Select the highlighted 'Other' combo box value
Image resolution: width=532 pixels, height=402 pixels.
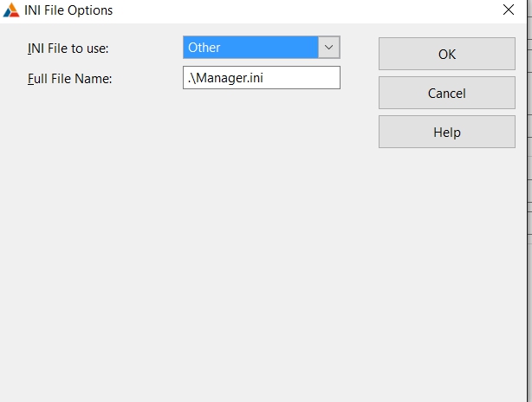tap(250, 48)
